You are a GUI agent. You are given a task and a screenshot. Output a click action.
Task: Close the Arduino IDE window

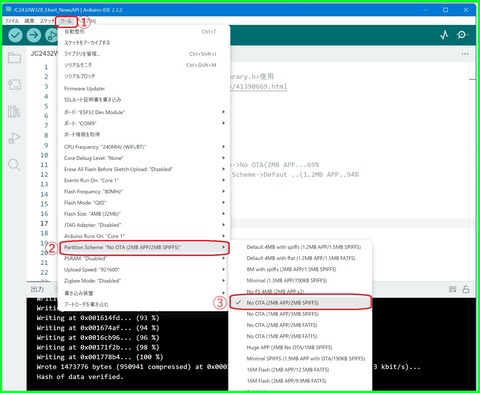click(466, 10)
